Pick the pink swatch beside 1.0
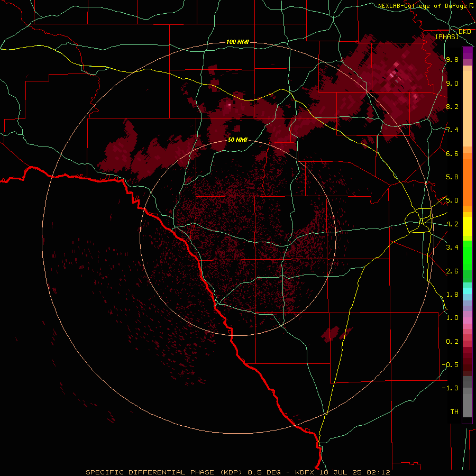 (467, 321)
